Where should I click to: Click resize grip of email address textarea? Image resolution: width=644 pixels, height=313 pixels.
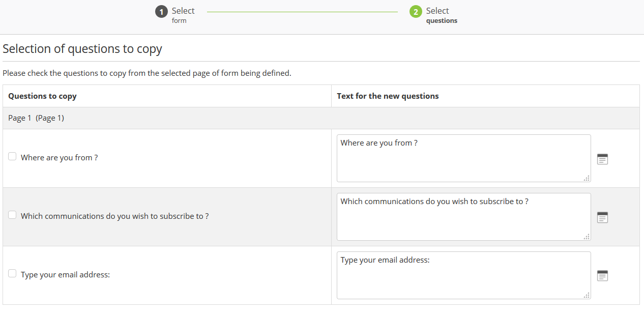point(587,295)
